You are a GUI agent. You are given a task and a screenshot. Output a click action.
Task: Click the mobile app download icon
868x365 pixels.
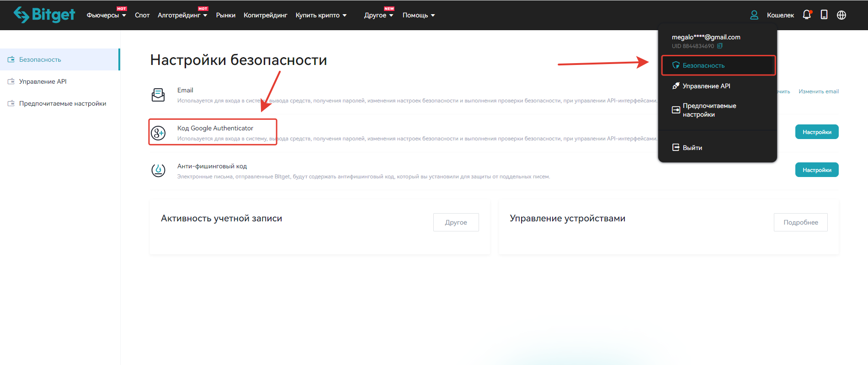tap(824, 15)
